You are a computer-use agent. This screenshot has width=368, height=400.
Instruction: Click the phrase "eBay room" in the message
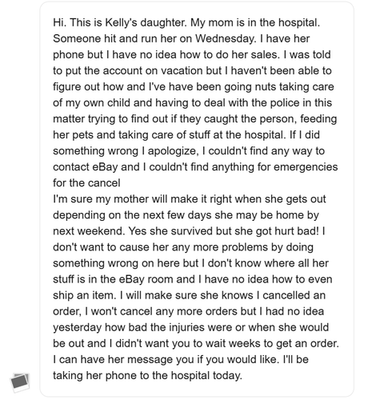[146, 279]
